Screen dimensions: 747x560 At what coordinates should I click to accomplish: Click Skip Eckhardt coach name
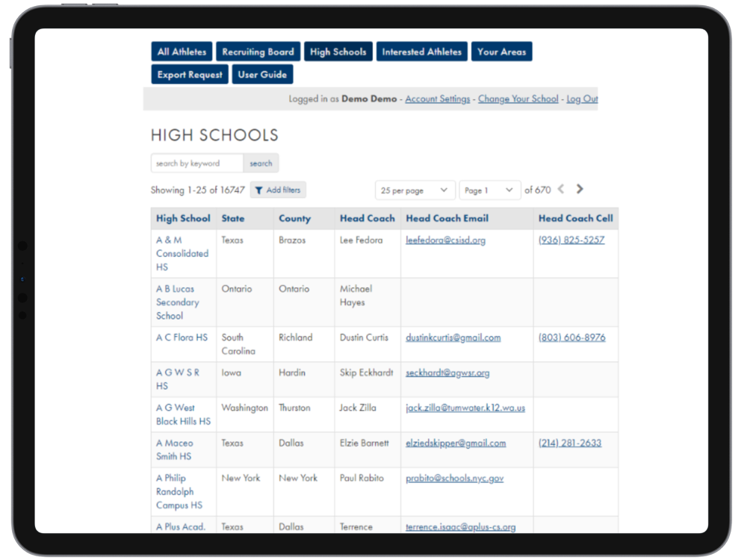click(x=366, y=373)
